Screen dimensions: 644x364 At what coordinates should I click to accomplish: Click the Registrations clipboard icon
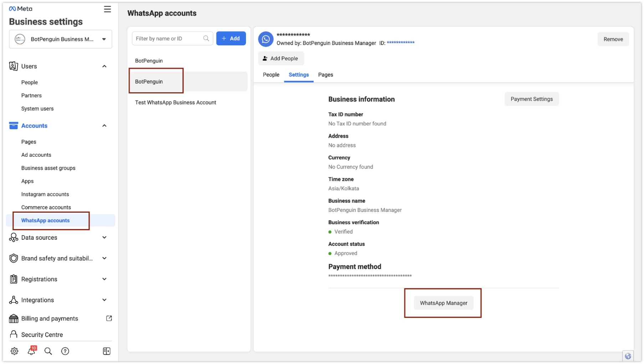pos(14,279)
